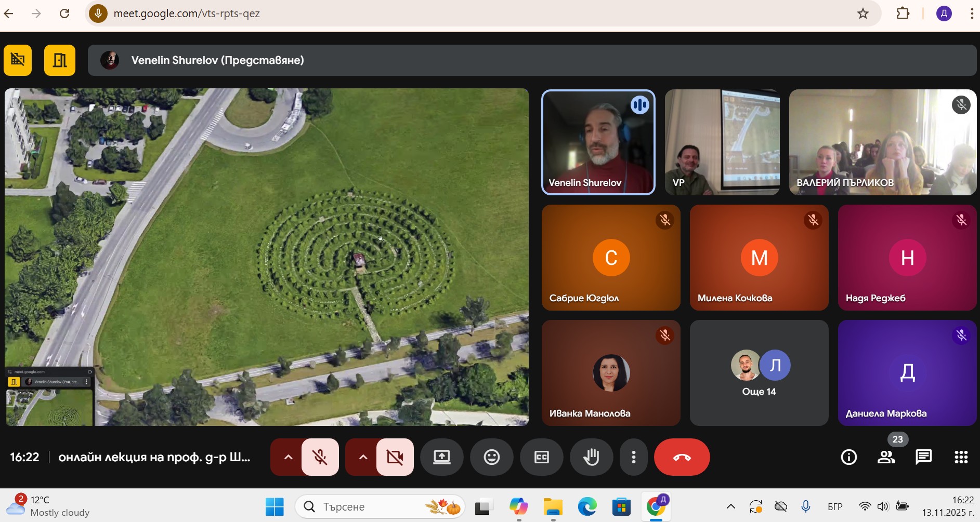The image size is (980, 522).
Task: Open the emoji reactions button
Action: pyautogui.click(x=491, y=457)
